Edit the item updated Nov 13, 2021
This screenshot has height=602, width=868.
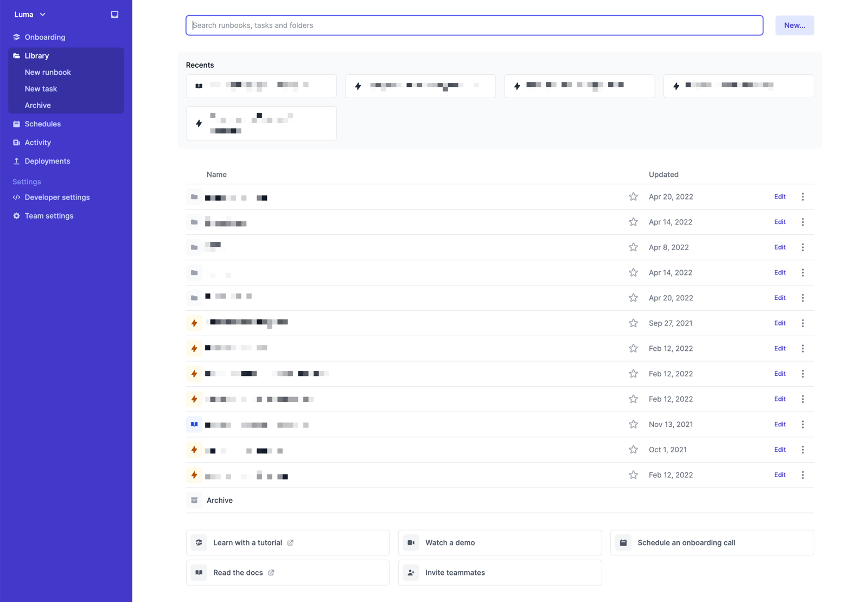780,425
